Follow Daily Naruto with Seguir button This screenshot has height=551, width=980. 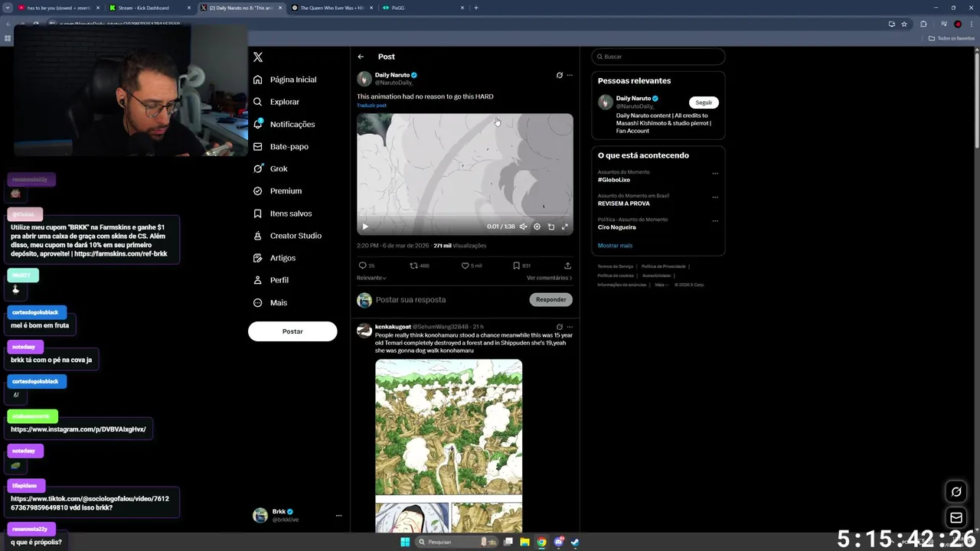pyautogui.click(x=704, y=103)
